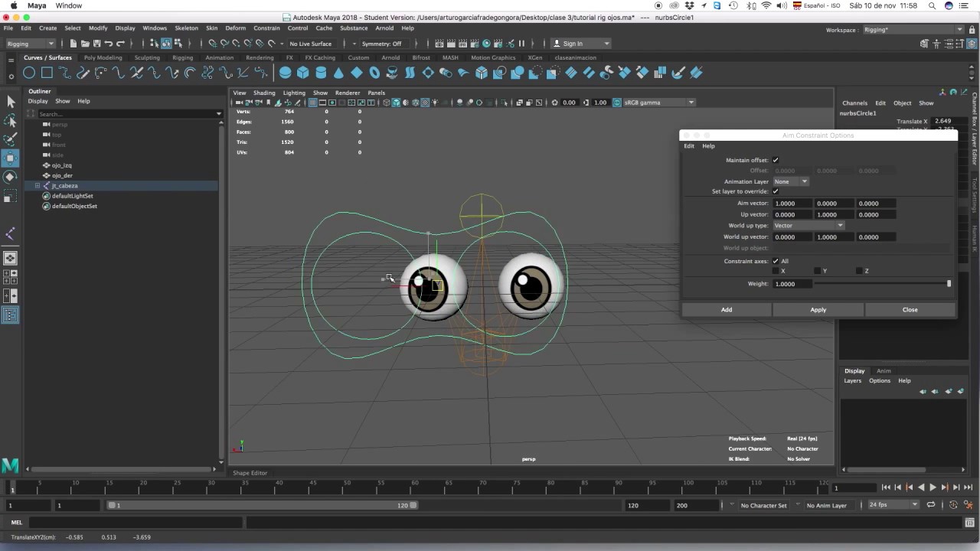The height and width of the screenshot is (551, 980).
Task: Click the Redo arrow icon
Action: [x=120, y=44]
